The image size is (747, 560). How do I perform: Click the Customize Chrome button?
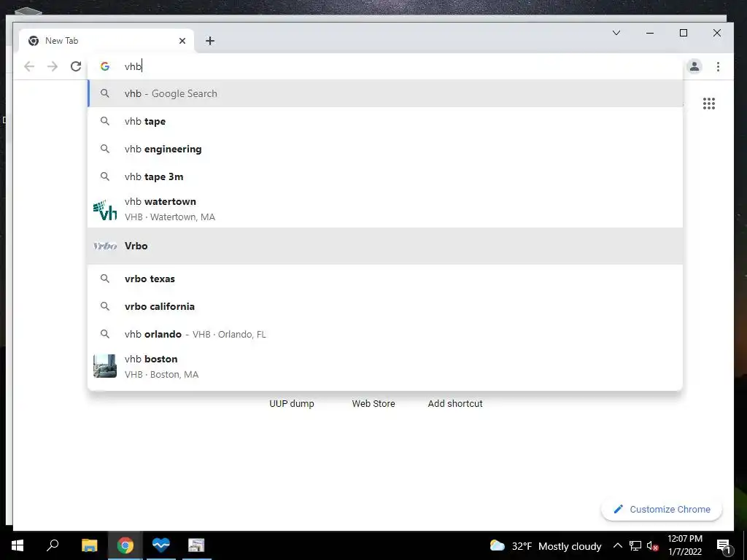point(662,509)
